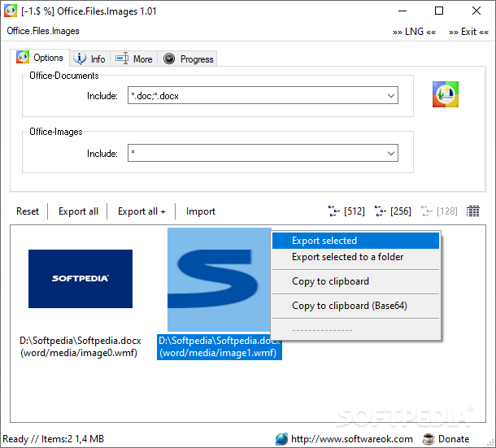Click the Reset button

[x=28, y=211]
